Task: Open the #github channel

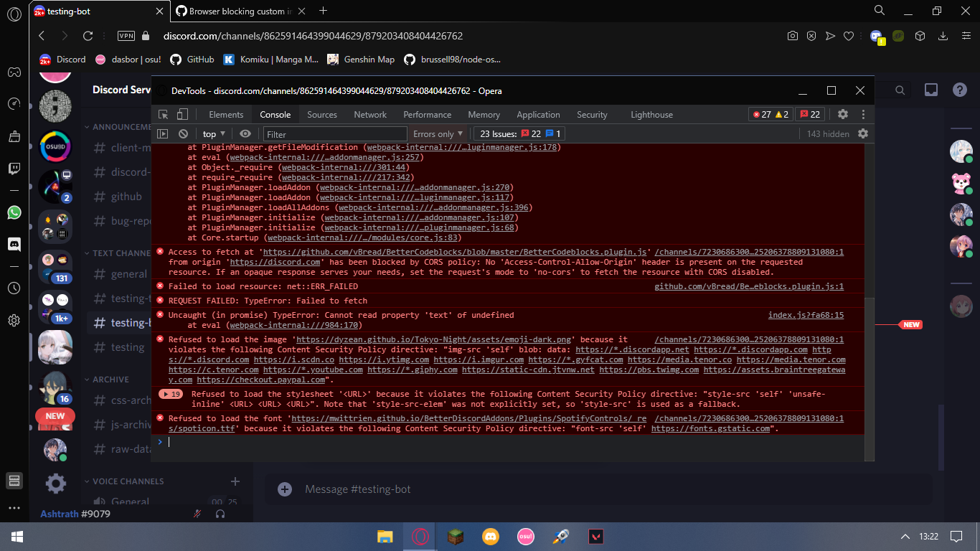Action: point(118,197)
